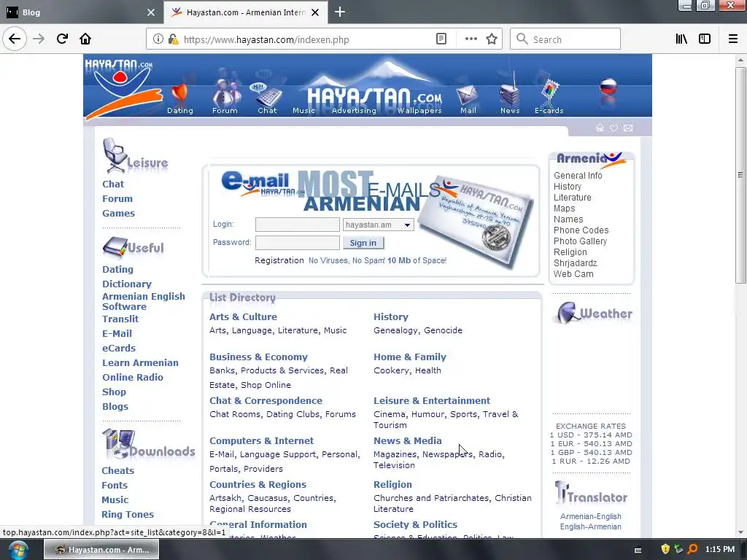
Task: Close the Blog tab
Action: (150, 12)
